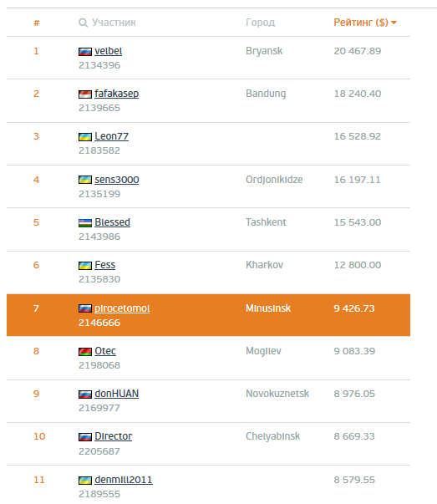Click the Russian flag next to donHUAN
The height and width of the screenshot is (504, 437).
pos(85,395)
